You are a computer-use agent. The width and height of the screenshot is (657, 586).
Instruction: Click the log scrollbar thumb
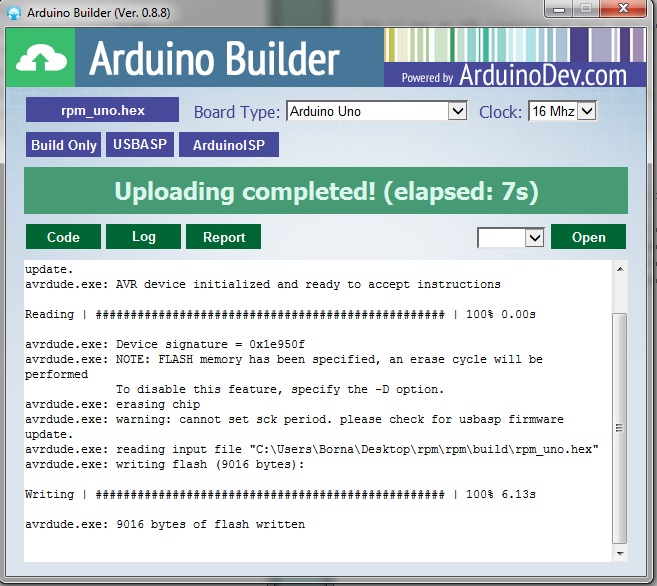(x=620, y=428)
